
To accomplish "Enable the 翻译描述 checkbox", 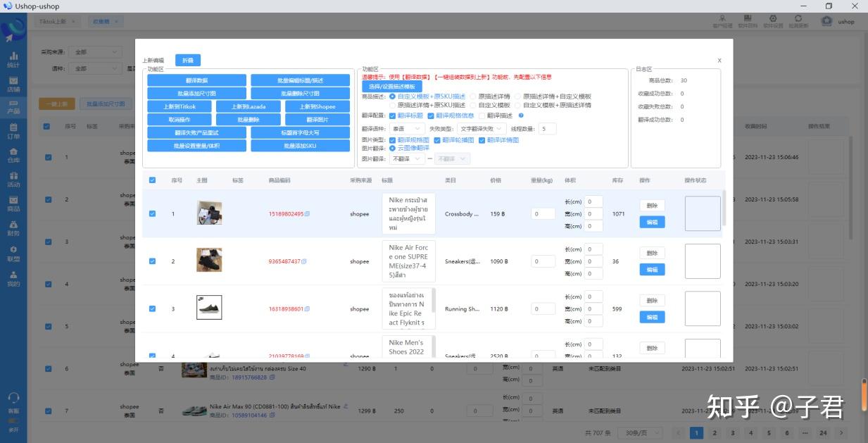I will (482, 116).
